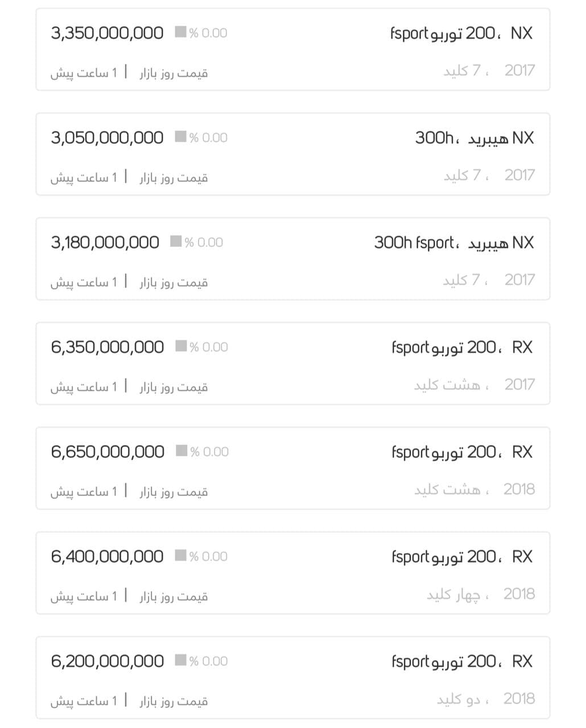The width and height of the screenshot is (586, 728).
Task: Click the gray square beside 6,200,000,000 price
Action: point(181,660)
